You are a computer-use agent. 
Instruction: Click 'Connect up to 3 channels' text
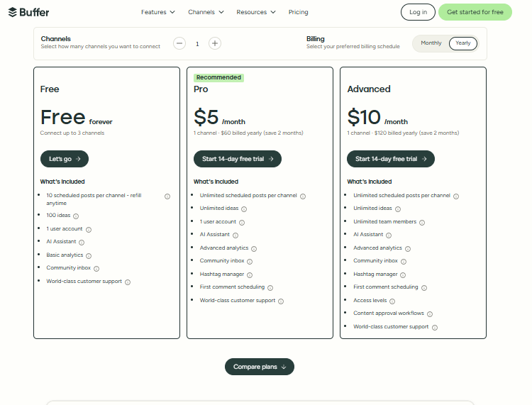point(72,133)
